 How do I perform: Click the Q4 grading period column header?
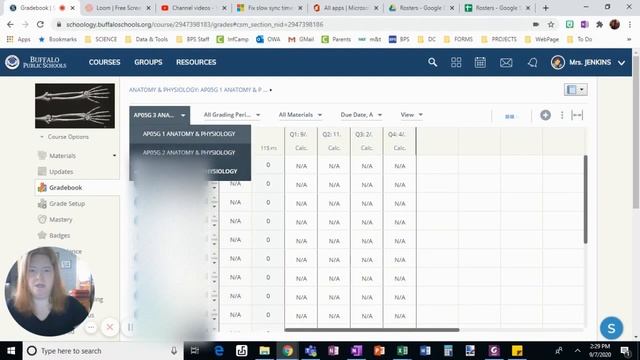tap(400, 141)
